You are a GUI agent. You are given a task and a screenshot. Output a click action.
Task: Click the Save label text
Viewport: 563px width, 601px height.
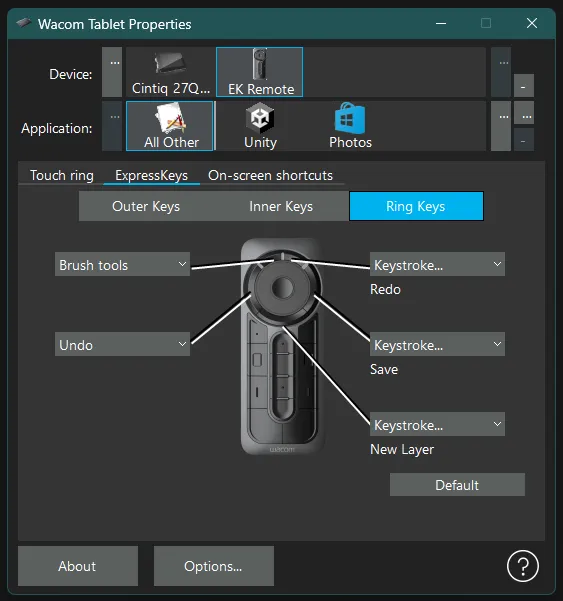[384, 369]
